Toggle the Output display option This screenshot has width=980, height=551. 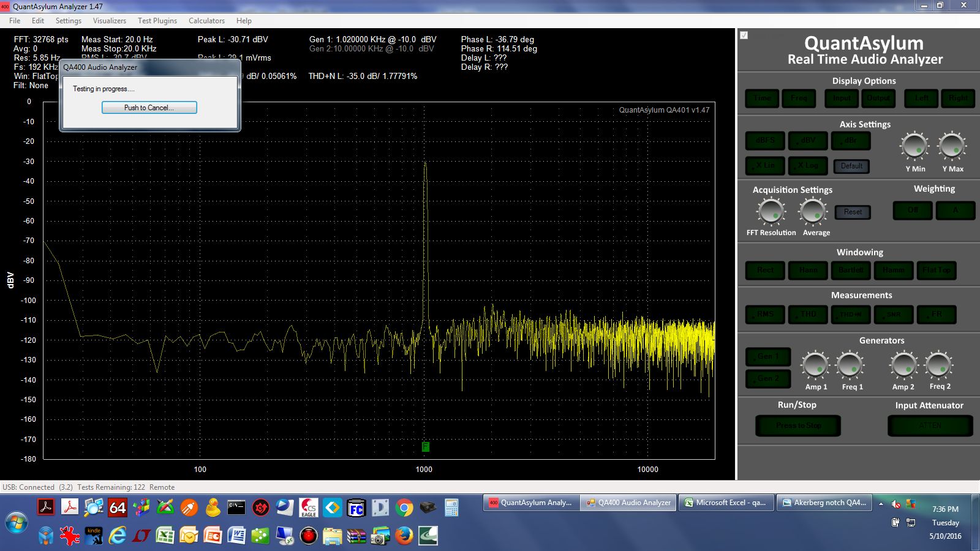point(878,98)
